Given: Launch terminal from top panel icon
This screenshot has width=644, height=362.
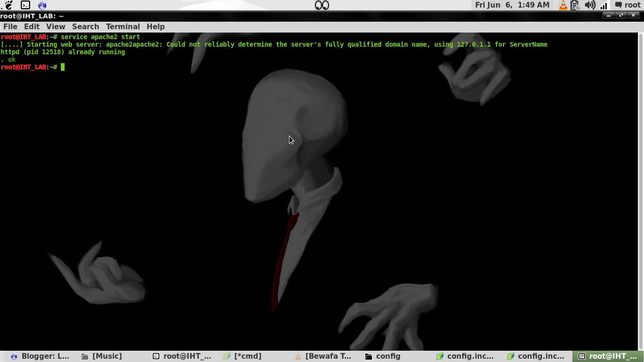Looking at the screenshot, I should [25, 5].
